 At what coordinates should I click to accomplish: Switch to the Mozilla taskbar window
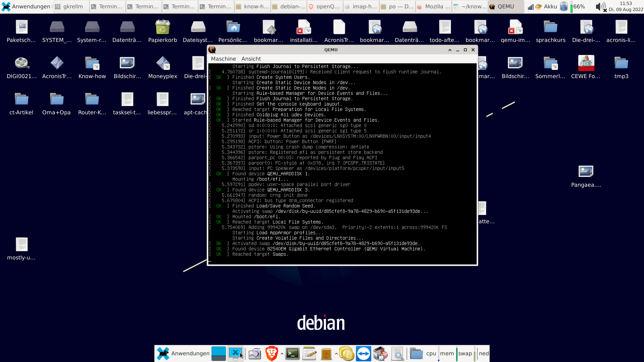[x=434, y=6]
